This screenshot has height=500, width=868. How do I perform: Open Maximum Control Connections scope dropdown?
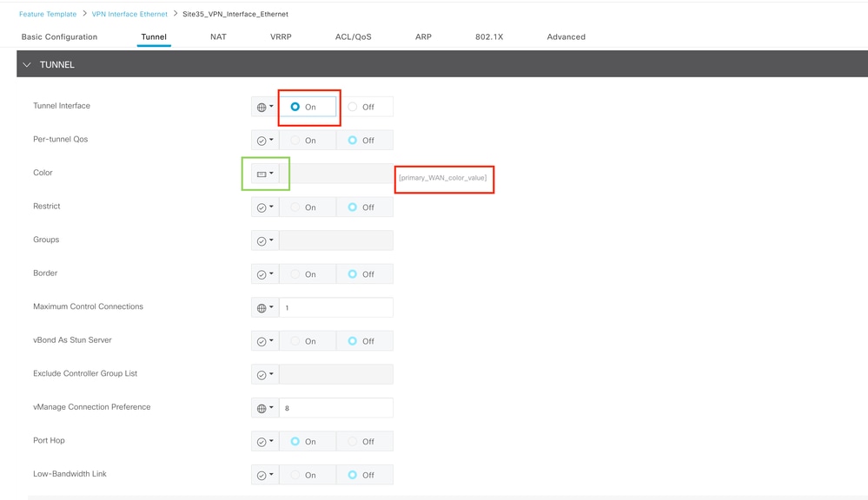265,307
